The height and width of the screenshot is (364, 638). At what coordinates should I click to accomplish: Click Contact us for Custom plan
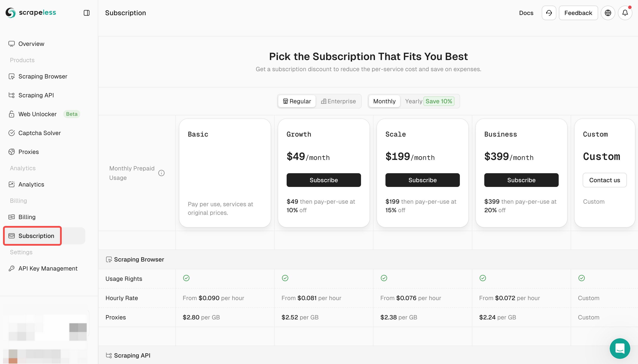pyautogui.click(x=604, y=180)
